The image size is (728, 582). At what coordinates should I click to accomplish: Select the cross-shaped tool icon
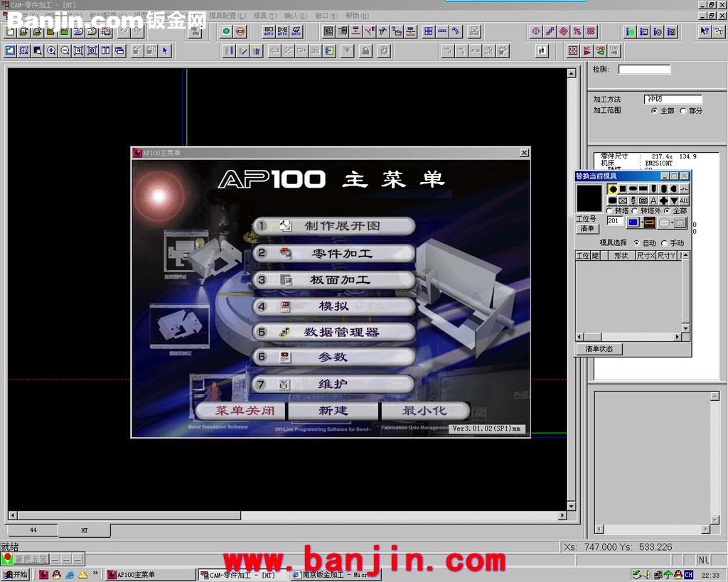(x=663, y=200)
